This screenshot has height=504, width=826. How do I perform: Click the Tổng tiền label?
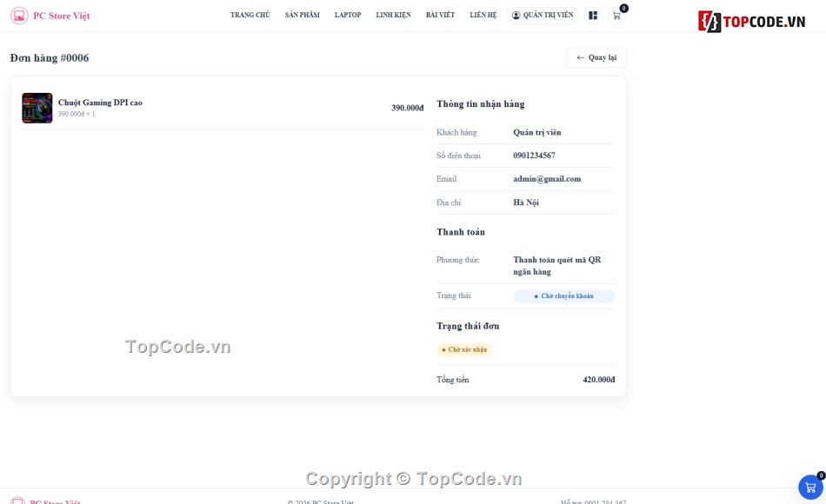click(x=452, y=380)
